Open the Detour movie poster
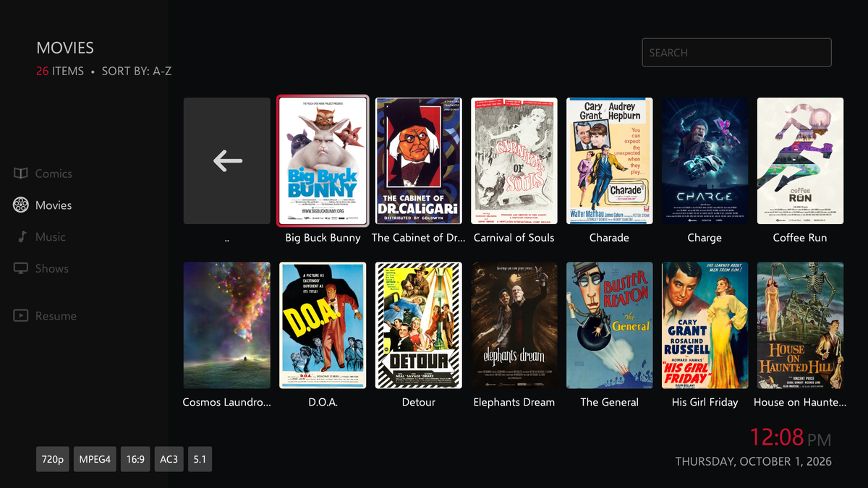The height and width of the screenshot is (488, 868). (x=419, y=325)
